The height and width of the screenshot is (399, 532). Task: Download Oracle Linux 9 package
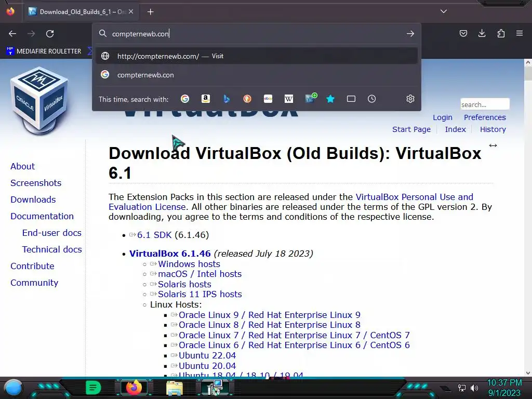(270, 315)
